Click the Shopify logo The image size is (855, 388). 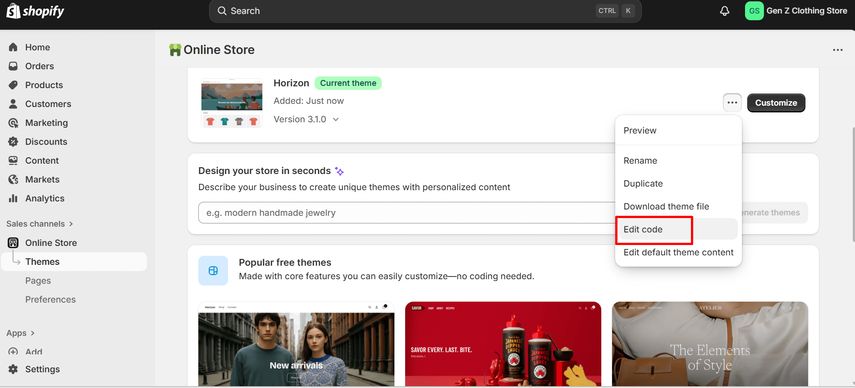35,11
